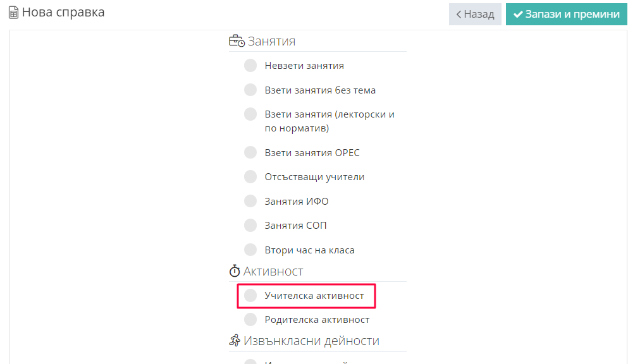This screenshot has width=628, height=364.
Task: Go back with the Назад button
Action: pyautogui.click(x=475, y=14)
